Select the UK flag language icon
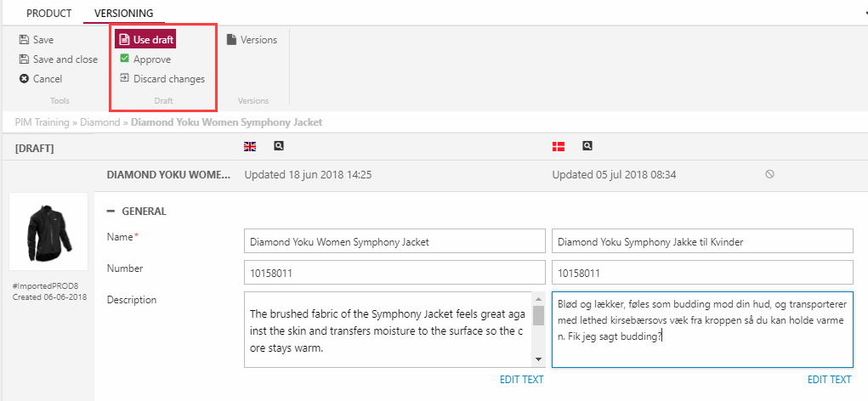The width and height of the screenshot is (868, 401). coord(250,146)
